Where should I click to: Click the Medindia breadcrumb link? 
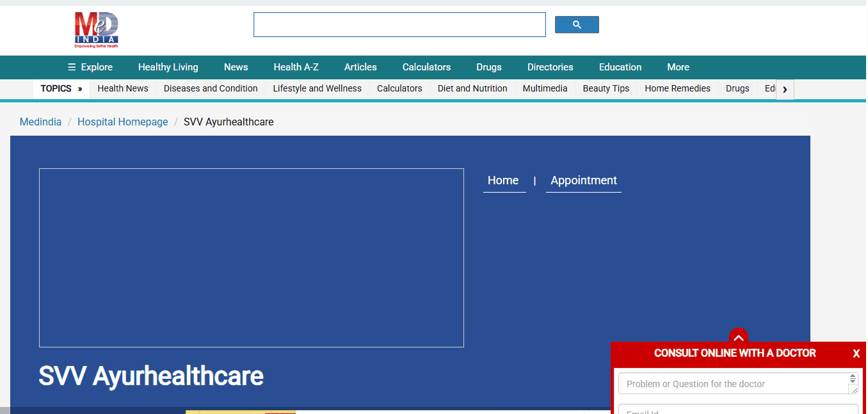pos(40,122)
